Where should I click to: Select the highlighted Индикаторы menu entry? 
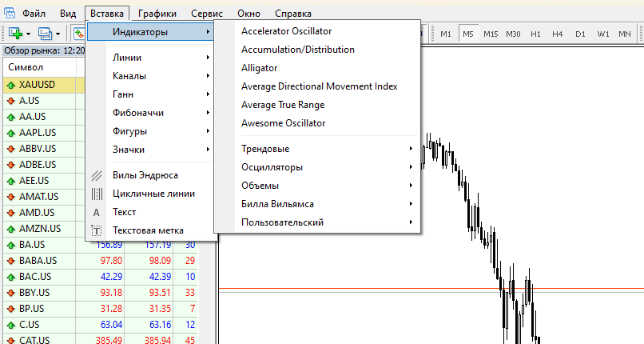click(150, 32)
